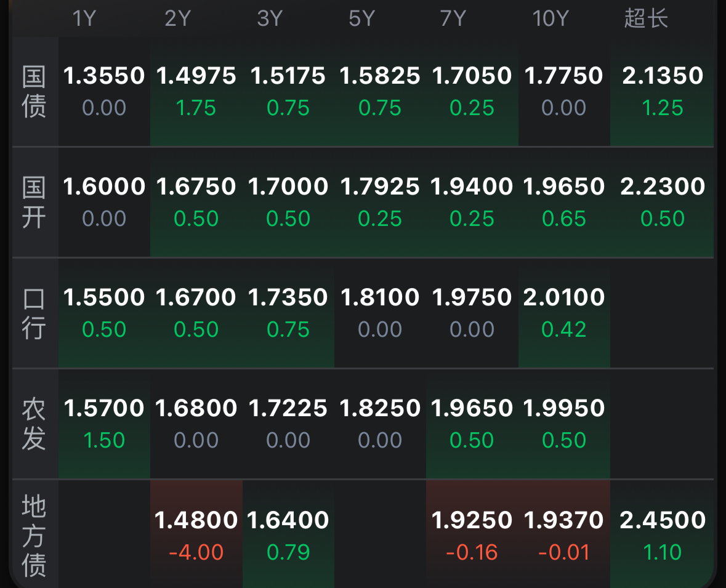Click the 10Y column header

pyautogui.click(x=550, y=18)
